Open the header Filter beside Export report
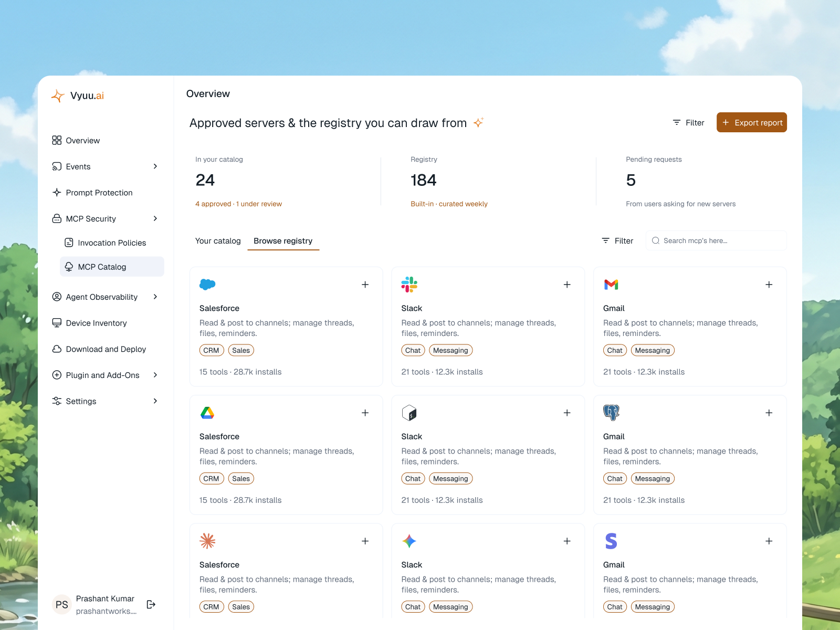 pos(689,122)
